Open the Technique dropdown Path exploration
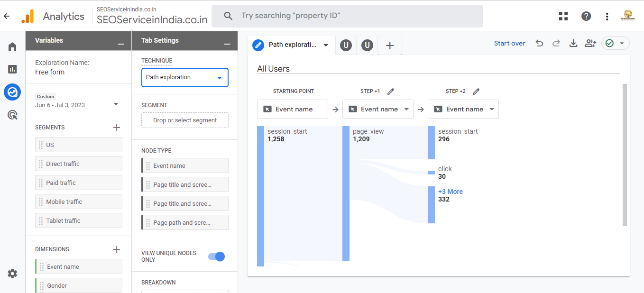 (x=184, y=77)
